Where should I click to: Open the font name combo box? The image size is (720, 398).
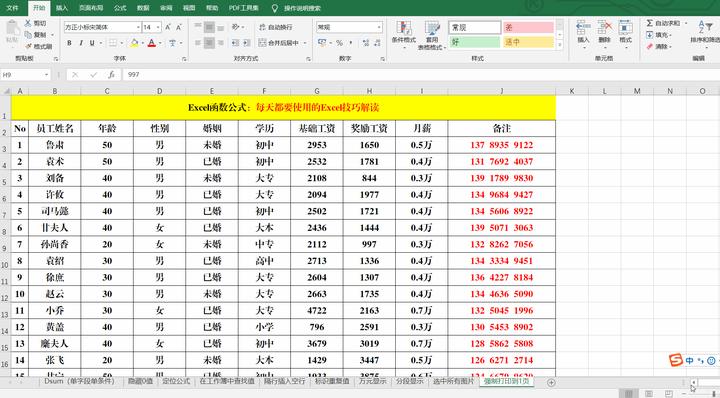pos(102,28)
